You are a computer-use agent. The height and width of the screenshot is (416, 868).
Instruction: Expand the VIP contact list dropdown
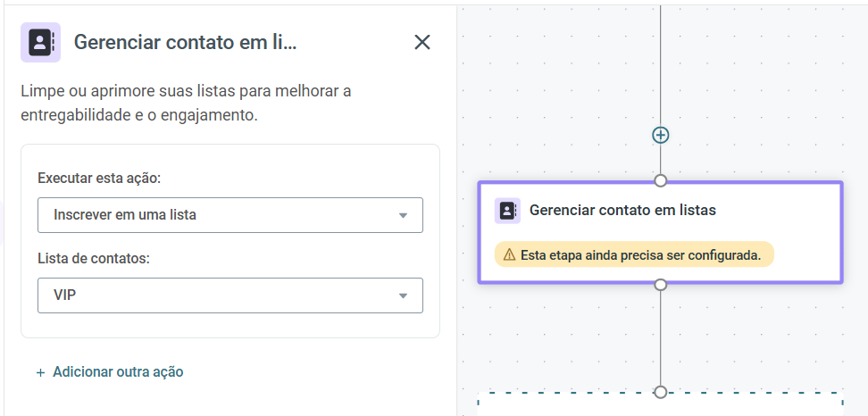230,295
